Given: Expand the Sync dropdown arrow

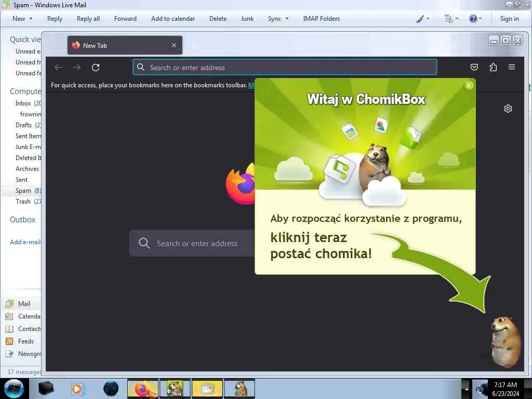Looking at the screenshot, I should click(x=287, y=19).
